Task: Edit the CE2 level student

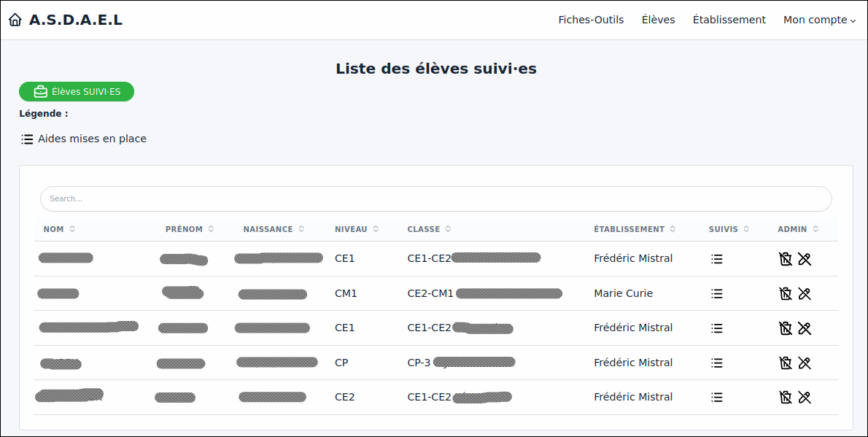Action: pos(805,397)
